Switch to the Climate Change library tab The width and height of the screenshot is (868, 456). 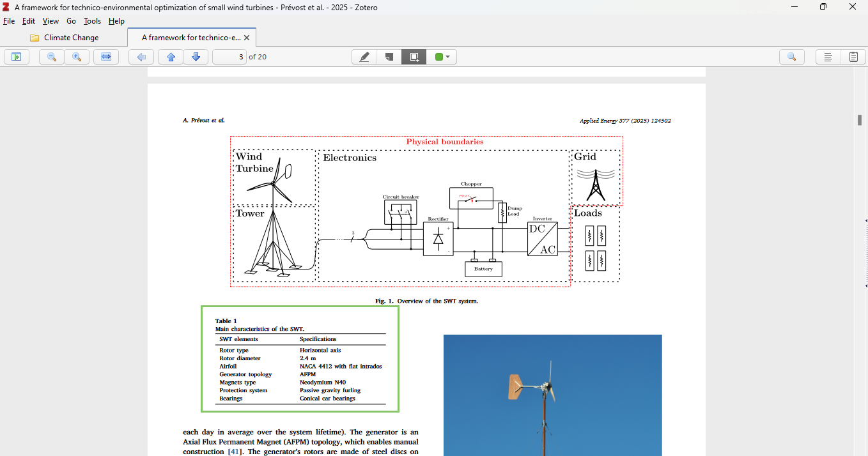tap(64, 38)
